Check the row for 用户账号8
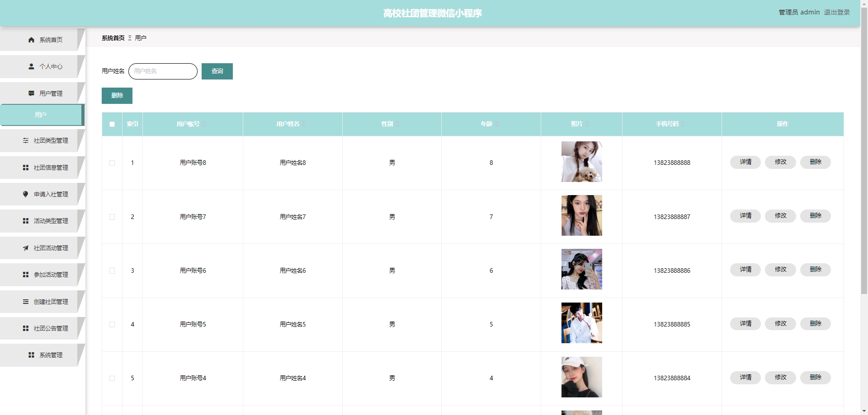 [x=112, y=163]
